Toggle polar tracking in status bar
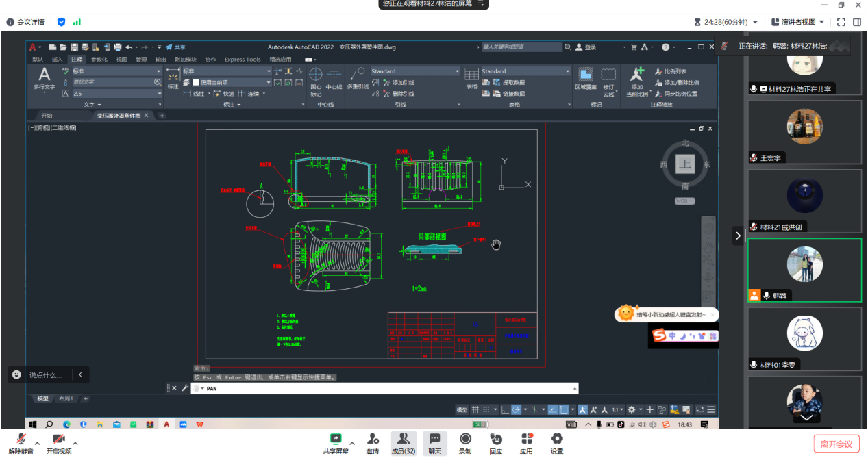Screen dimensions: 868x458 517,409
